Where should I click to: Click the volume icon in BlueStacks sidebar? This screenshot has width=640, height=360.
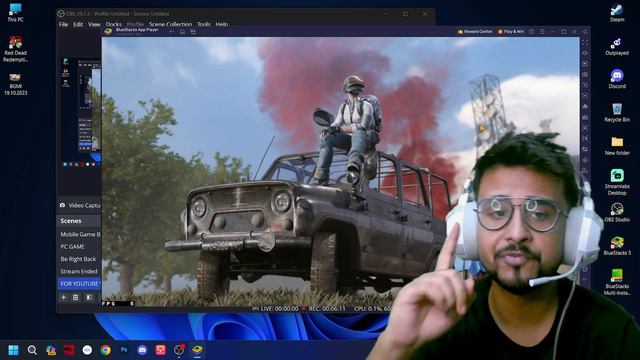585,53
